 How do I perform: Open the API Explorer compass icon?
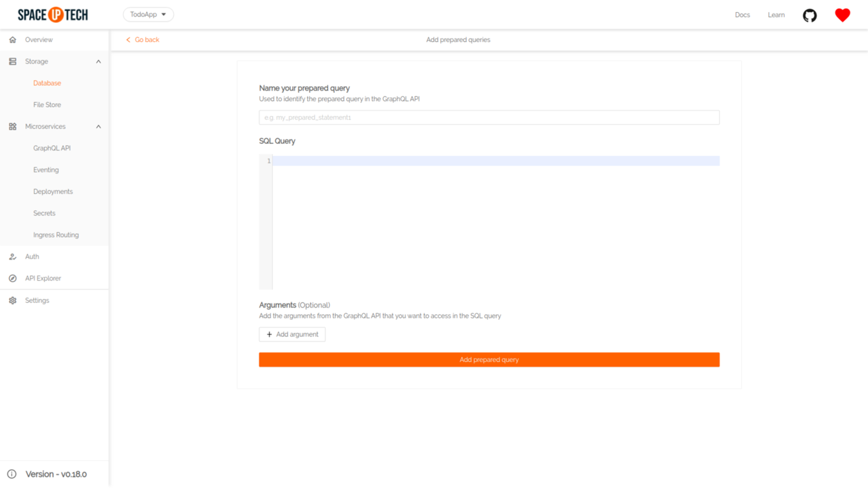click(12, 278)
